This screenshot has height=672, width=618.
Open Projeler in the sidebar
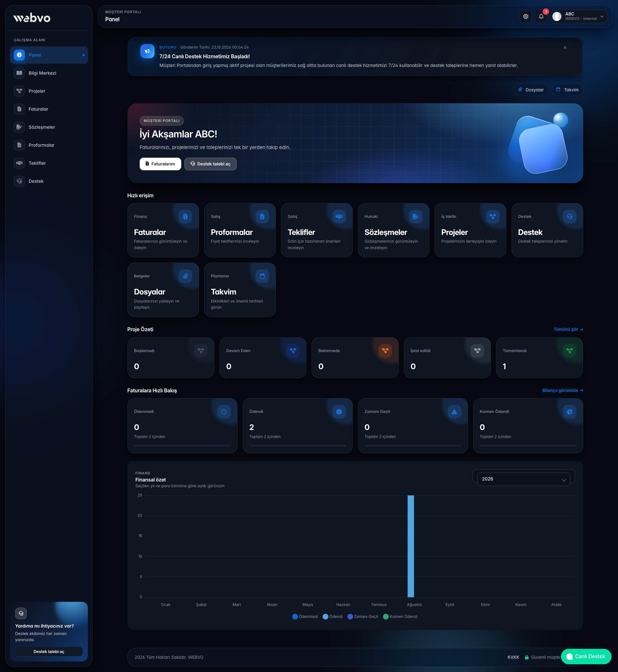pos(49,91)
